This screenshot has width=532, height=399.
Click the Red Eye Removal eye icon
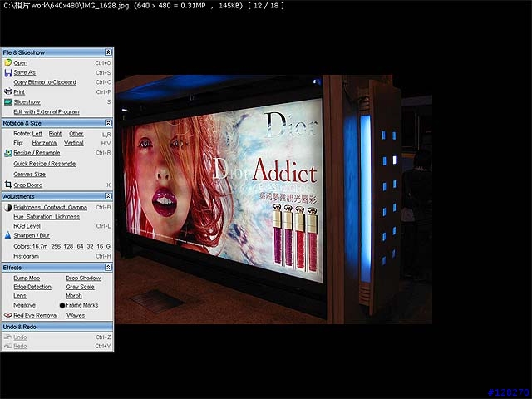pyautogui.click(x=7, y=315)
